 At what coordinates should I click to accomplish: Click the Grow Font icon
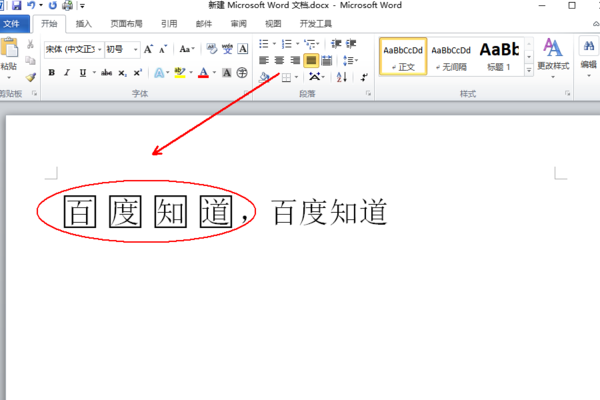pyautogui.click(x=148, y=49)
